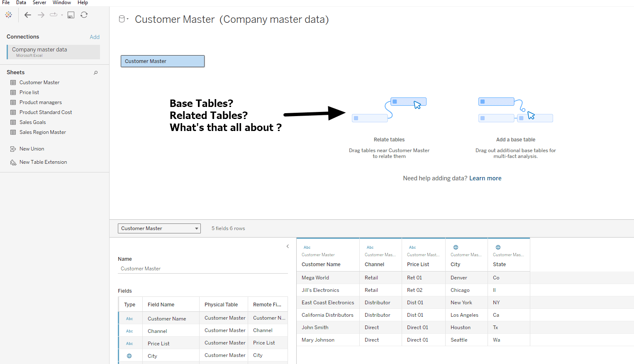
Task: Click the forward arrow in toolbar
Action: click(41, 15)
